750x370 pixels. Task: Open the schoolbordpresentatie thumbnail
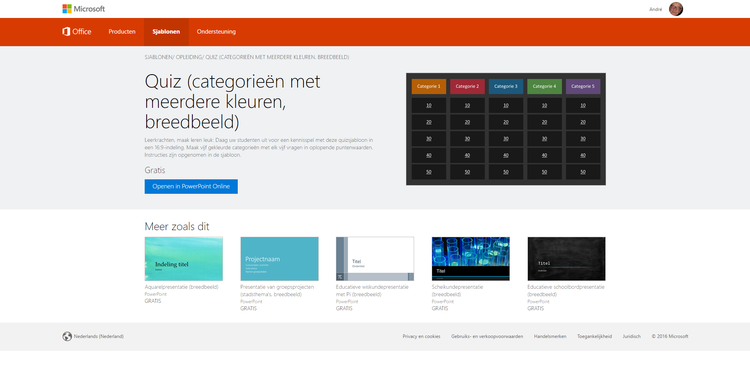coord(566,259)
